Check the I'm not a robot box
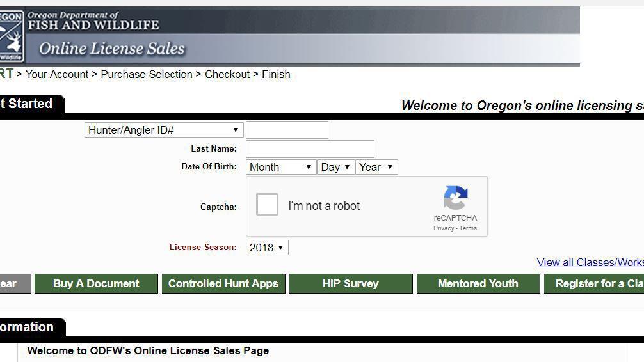This screenshot has height=362, width=644. [x=267, y=205]
